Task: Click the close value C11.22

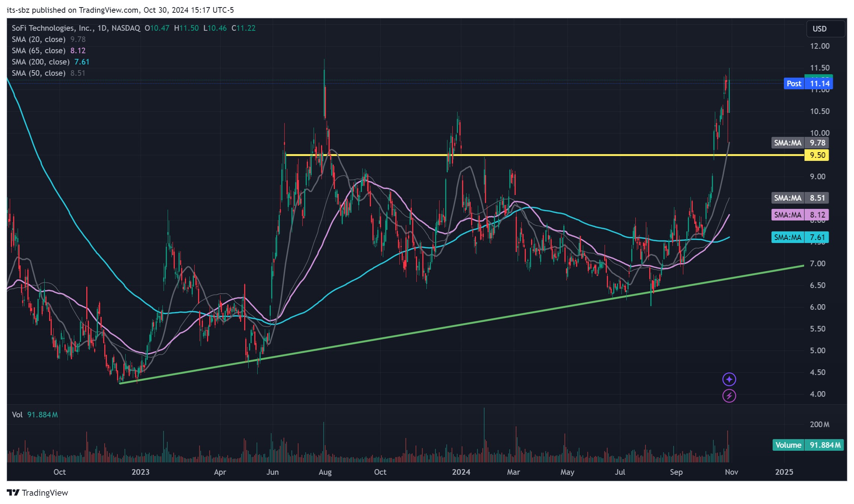Action: [243, 28]
